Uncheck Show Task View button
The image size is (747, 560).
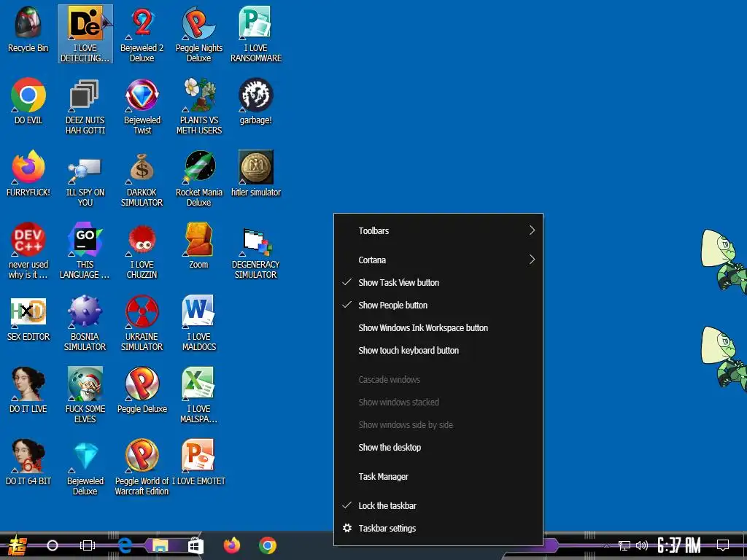pos(438,282)
